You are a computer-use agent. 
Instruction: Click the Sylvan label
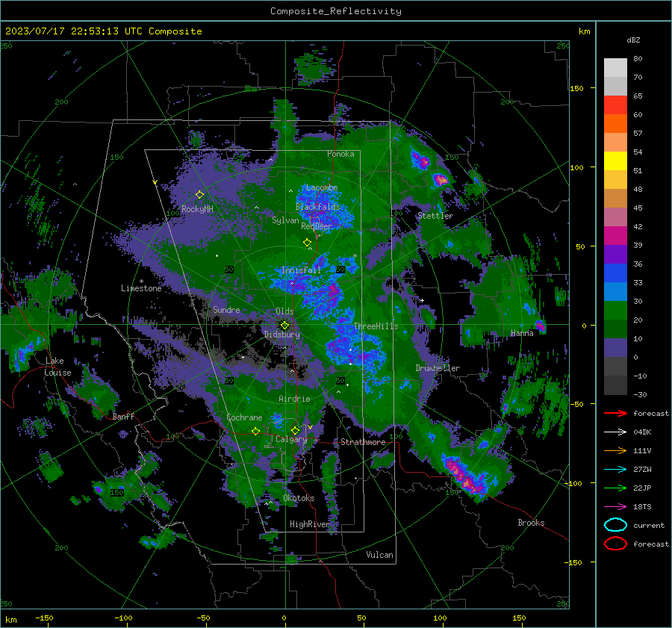click(285, 220)
